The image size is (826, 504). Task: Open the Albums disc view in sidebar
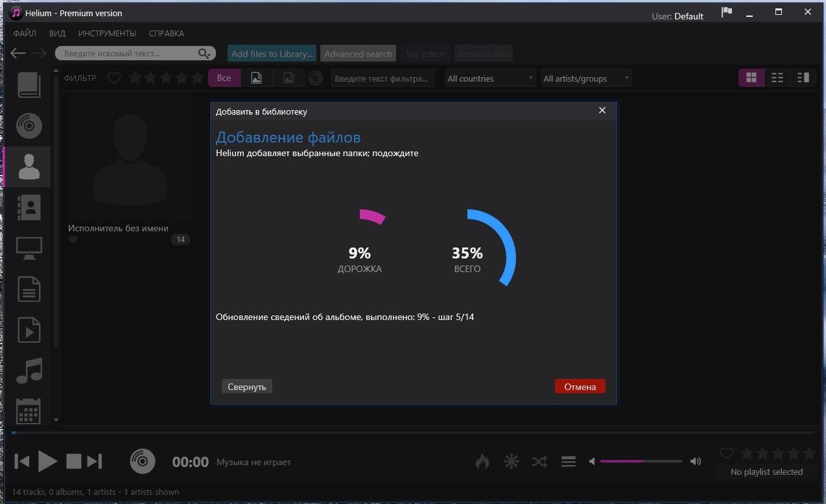coord(29,126)
